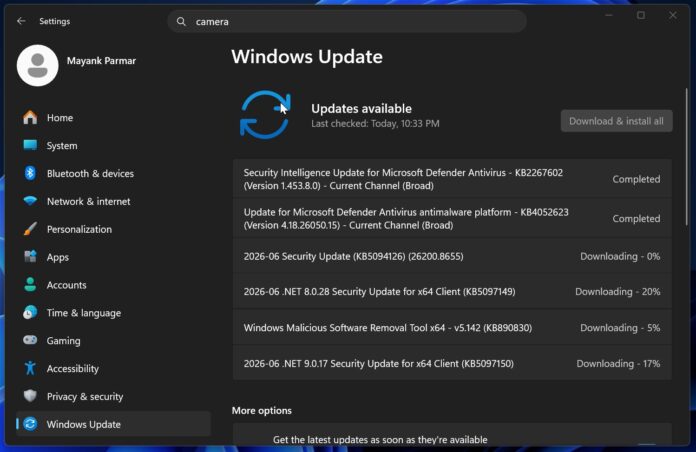
Task: Open Personalization settings
Action: point(113,230)
